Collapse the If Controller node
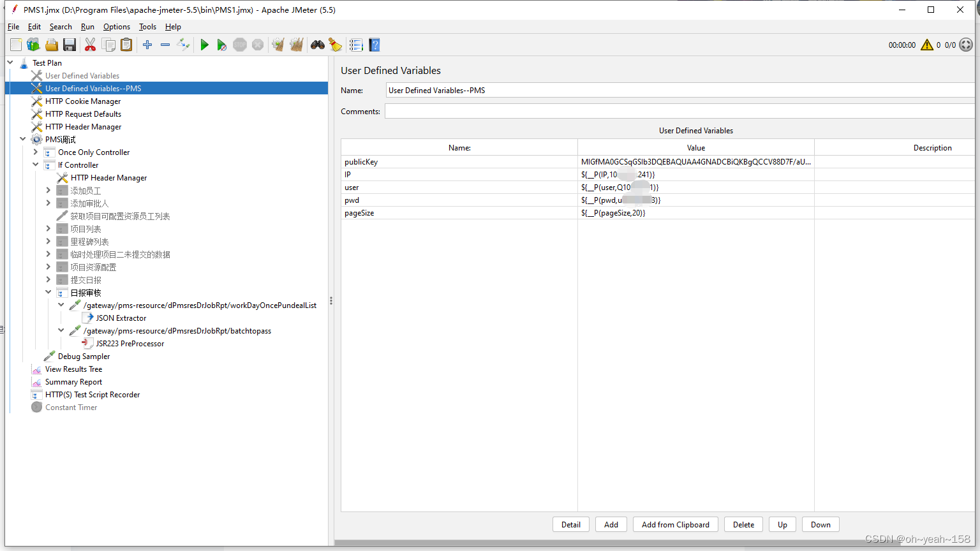980x551 pixels. pos(36,165)
